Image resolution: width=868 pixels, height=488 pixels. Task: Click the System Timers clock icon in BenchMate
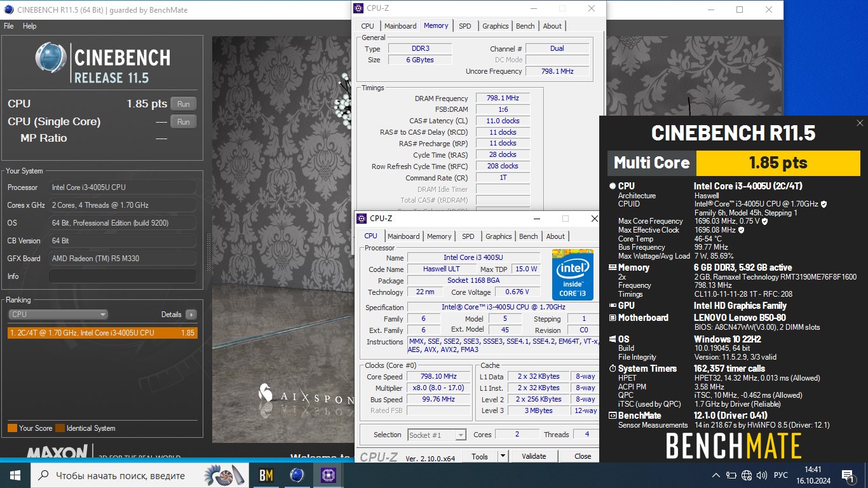[x=613, y=369]
